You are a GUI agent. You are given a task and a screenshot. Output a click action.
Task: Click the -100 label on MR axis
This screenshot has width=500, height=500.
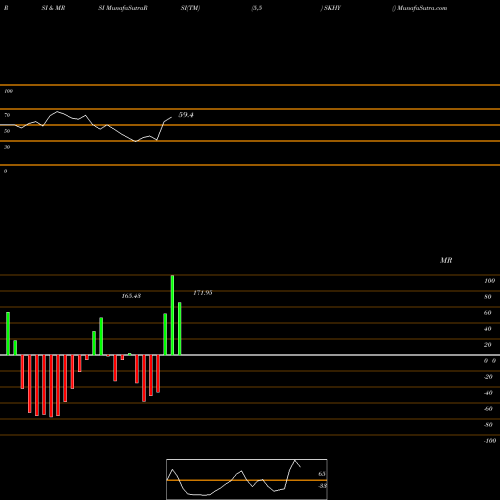point(490,441)
